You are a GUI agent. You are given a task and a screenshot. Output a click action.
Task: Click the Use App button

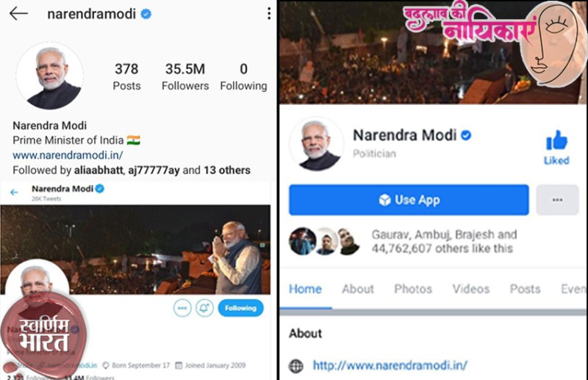pyautogui.click(x=409, y=200)
